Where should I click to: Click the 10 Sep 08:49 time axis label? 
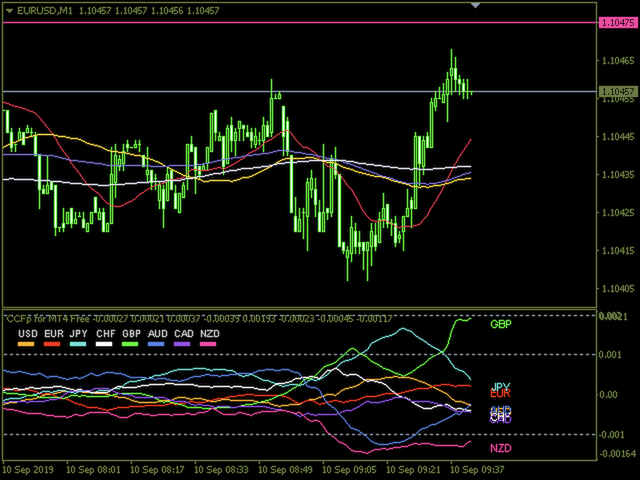pyautogui.click(x=290, y=468)
